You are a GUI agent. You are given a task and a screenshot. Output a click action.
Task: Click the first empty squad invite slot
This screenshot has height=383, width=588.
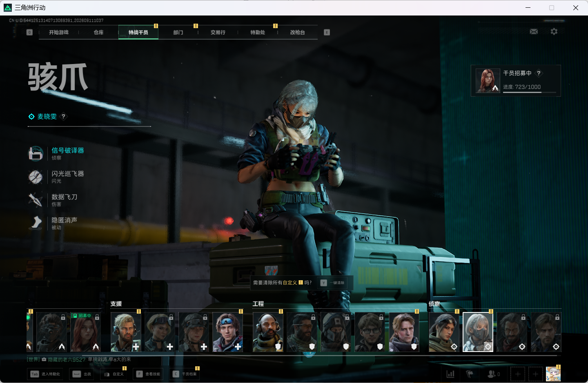pyautogui.click(x=518, y=374)
